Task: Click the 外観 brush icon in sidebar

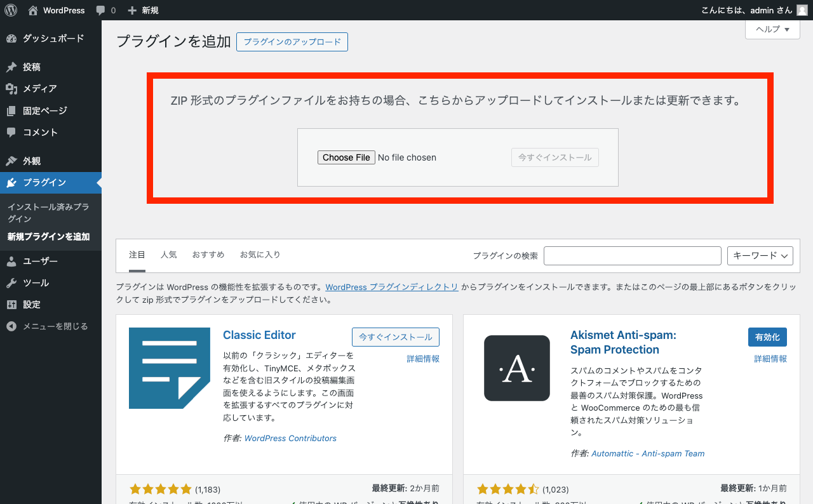Action: pos(11,161)
